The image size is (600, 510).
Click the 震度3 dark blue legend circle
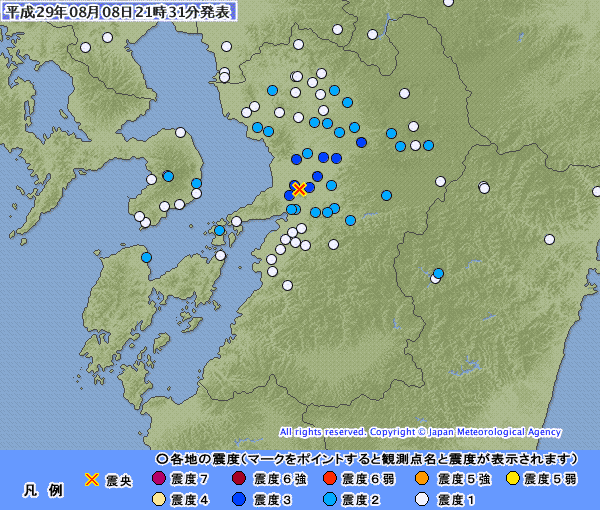(x=239, y=499)
